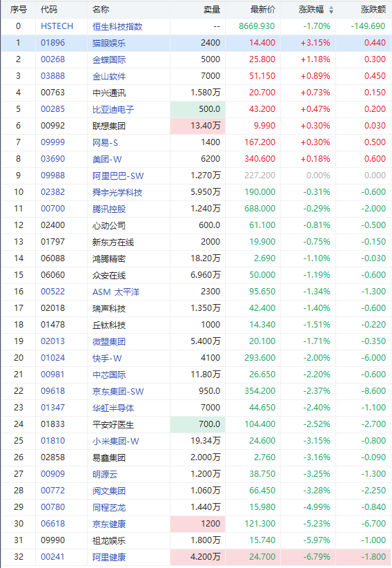
Task: Open 网易-S stock name
Action: [x=105, y=143]
